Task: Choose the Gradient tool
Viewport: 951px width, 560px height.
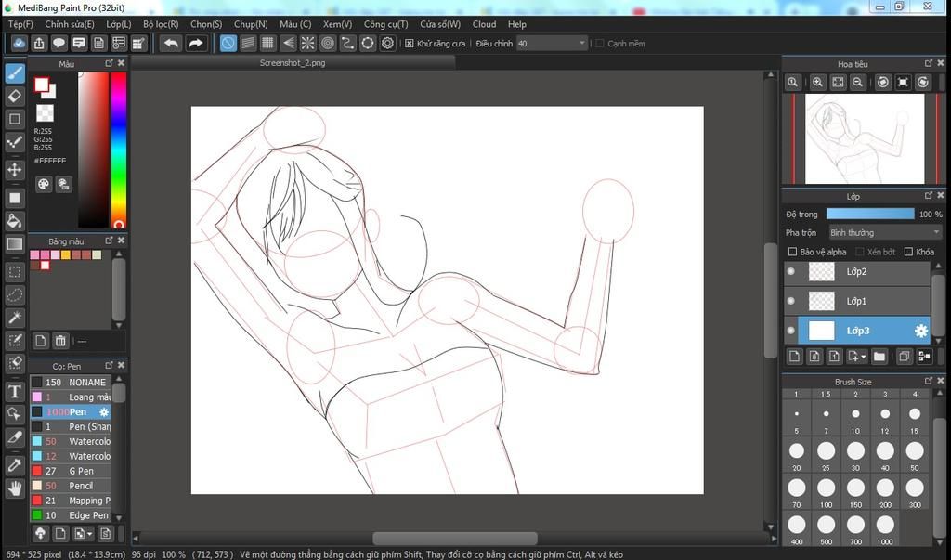Action: click(15, 244)
